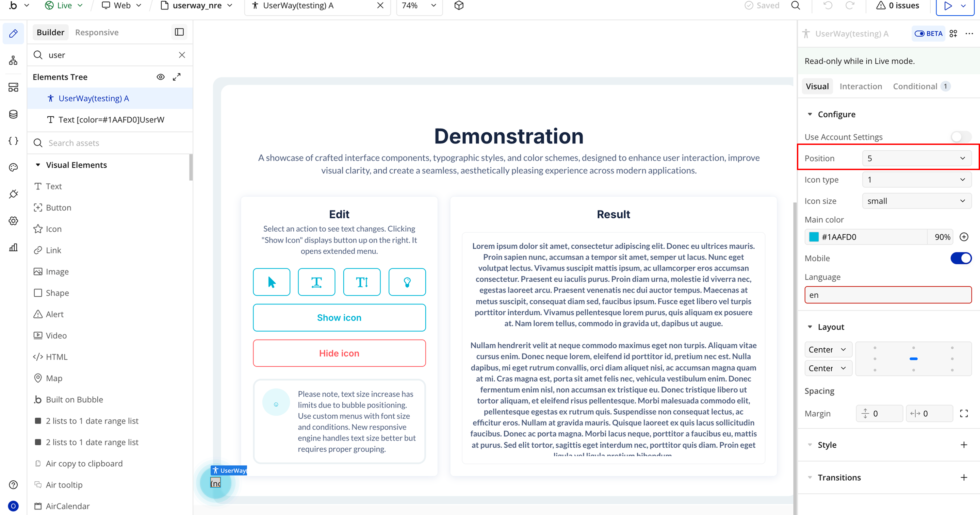Open the Data tab database icon
This screenshot has height=515, width=980.
[13, 114]
